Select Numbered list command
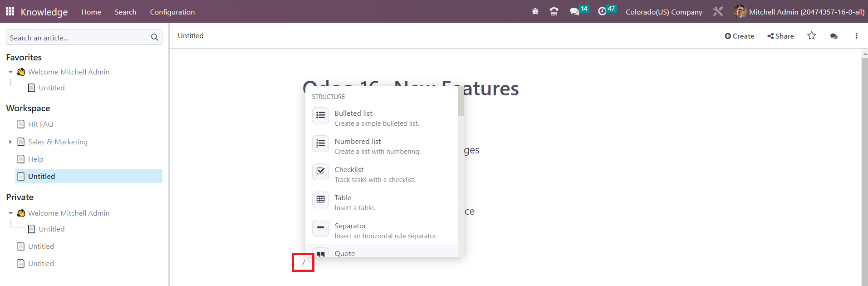 pyautogui.click(x=382, y=146)
